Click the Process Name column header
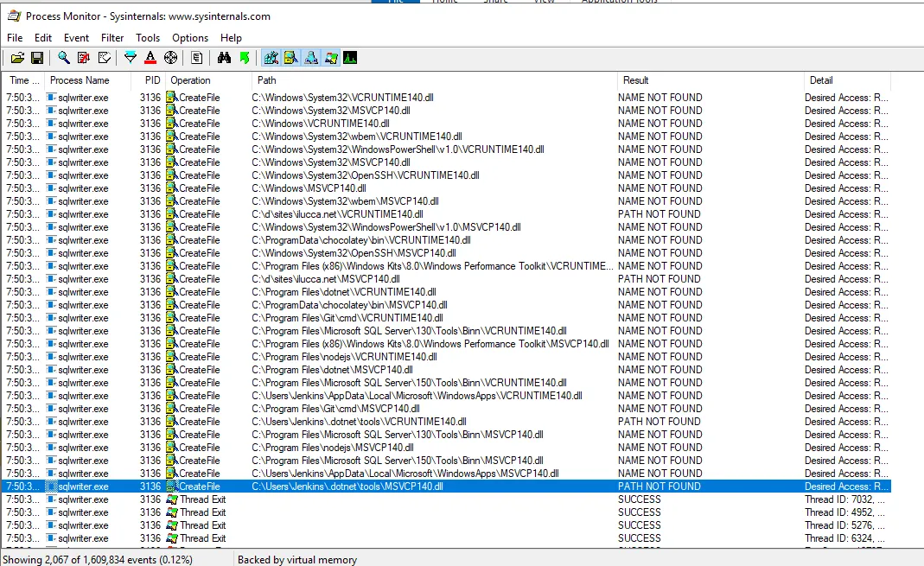The width and height of the screenshot is (924, 566). point(87,80)
